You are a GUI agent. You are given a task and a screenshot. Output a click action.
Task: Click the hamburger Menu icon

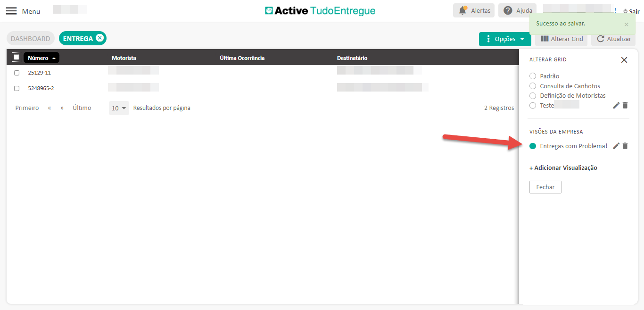tap(11, 11)
